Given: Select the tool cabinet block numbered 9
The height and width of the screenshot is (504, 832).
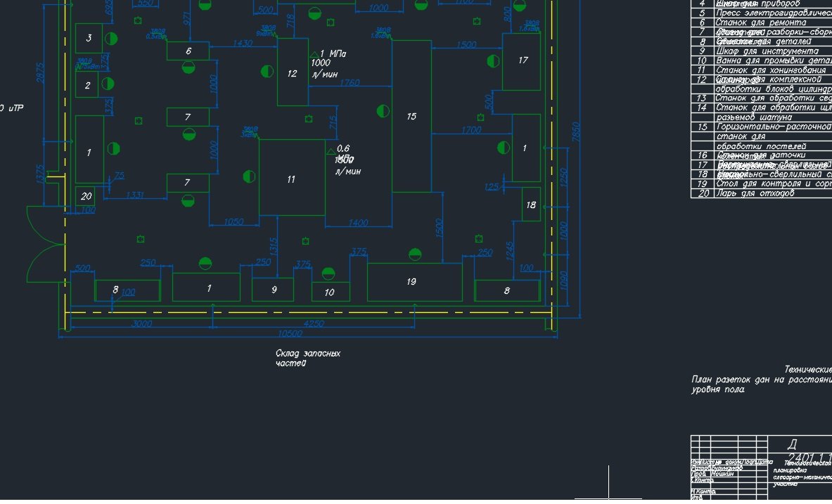Looking at the screenshot, I should click(x=273, y=289).
